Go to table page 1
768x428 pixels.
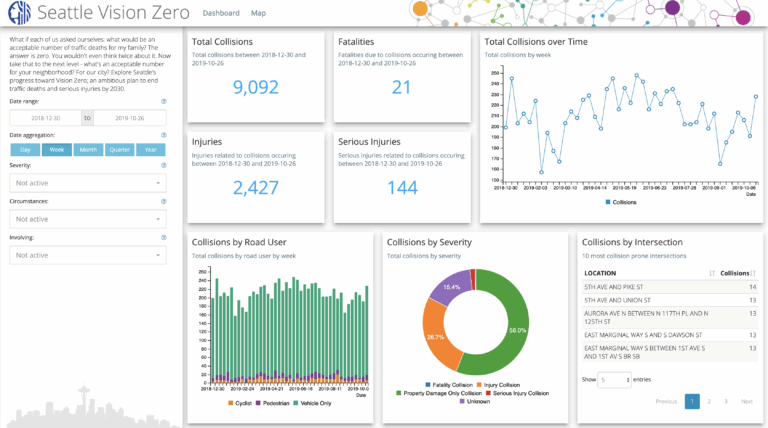click(x=692, y=402)
